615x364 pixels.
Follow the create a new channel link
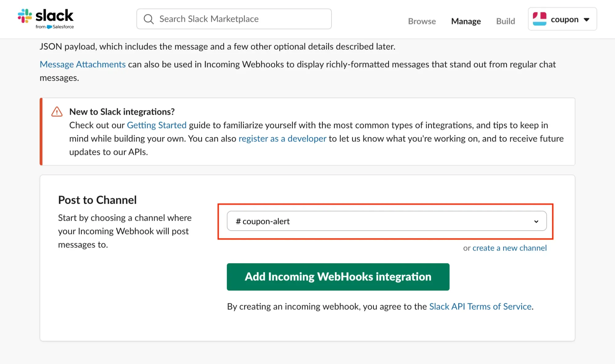tap(510, 248)
